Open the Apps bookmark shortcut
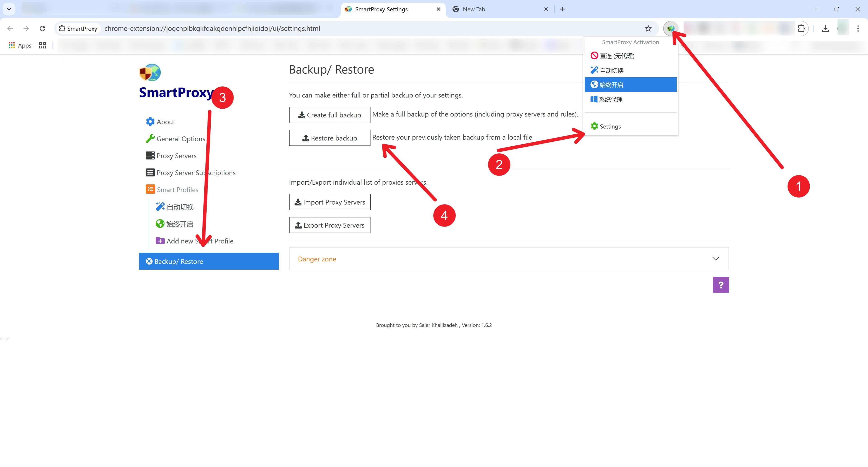 click(20, 45)
